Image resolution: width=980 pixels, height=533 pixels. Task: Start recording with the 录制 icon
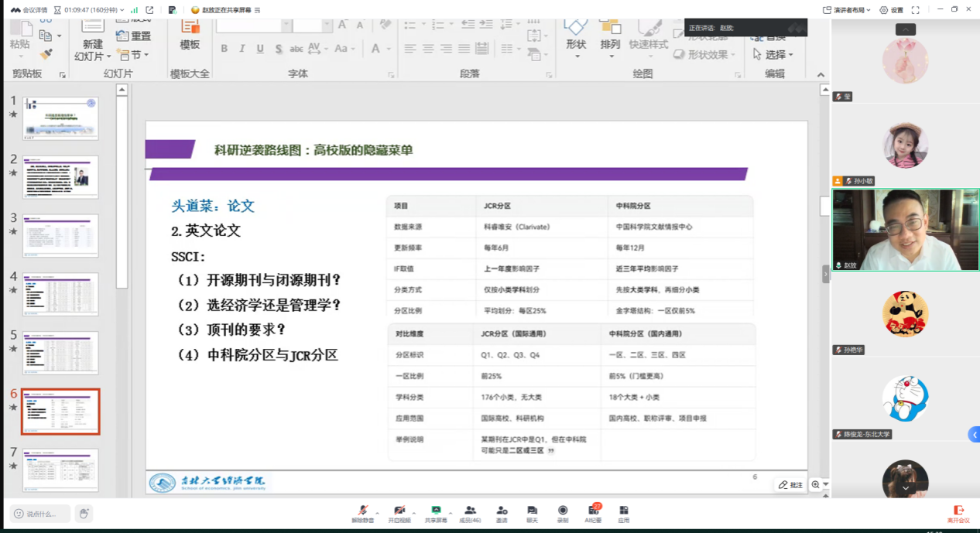563,511
